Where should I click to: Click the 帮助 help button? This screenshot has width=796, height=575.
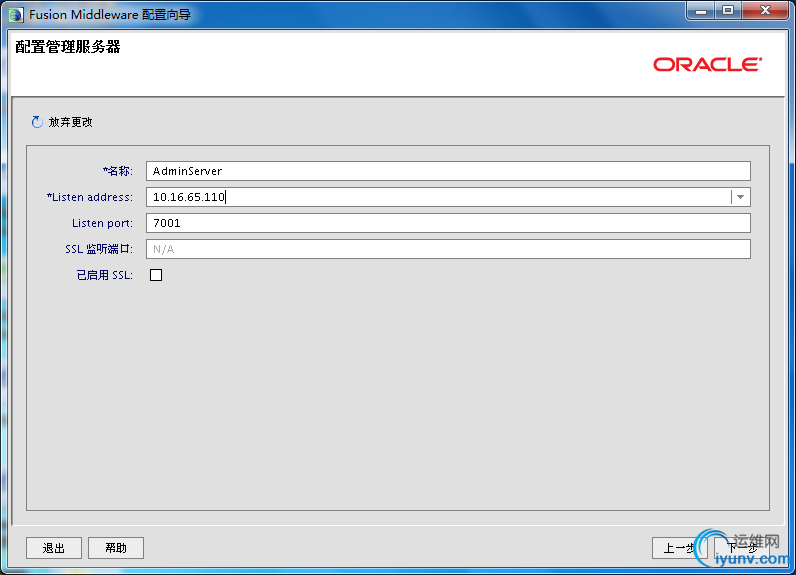coord(116,548)
